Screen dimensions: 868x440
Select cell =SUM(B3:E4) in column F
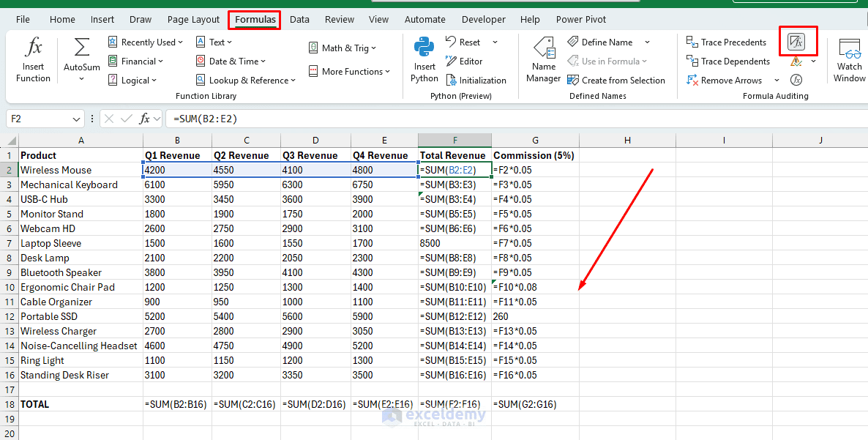pos(455,199)
